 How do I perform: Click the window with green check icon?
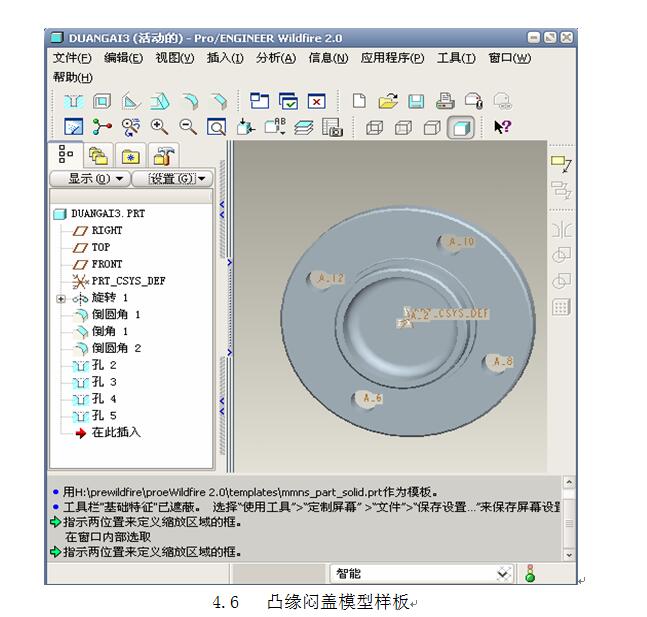pyautogui.click(x=288, y=101)
